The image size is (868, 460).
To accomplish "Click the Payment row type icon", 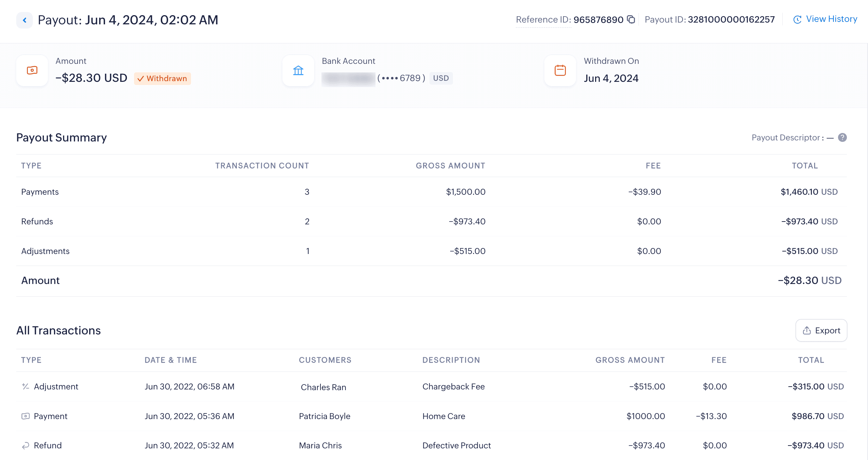I will point(25,416).
